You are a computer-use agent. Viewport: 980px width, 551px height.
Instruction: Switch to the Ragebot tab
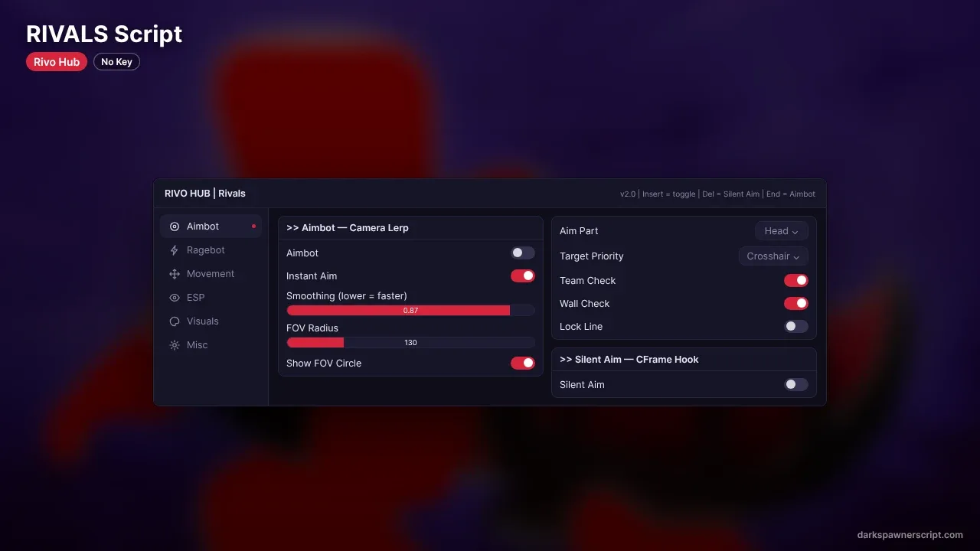click(x=211, y=250)
